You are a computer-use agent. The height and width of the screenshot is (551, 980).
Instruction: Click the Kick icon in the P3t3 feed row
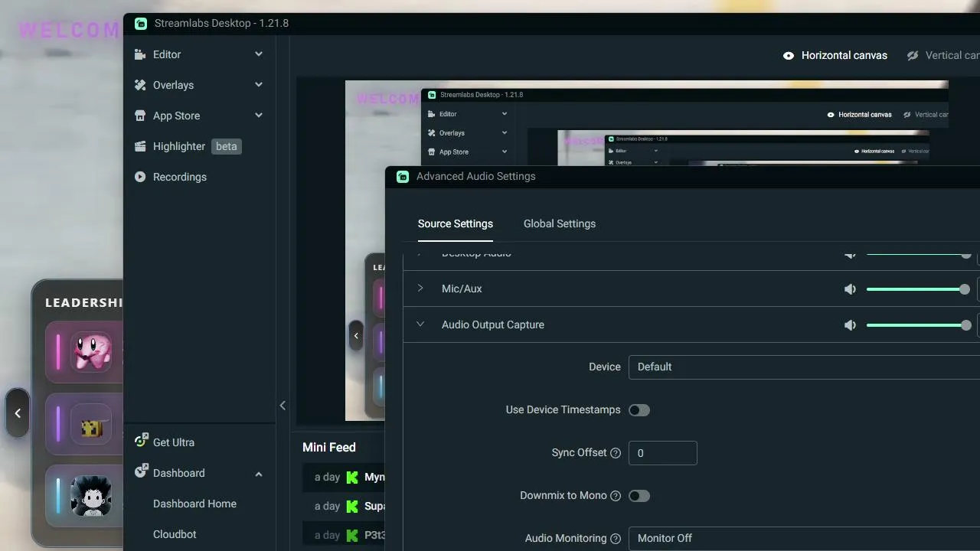pos(352,536)
